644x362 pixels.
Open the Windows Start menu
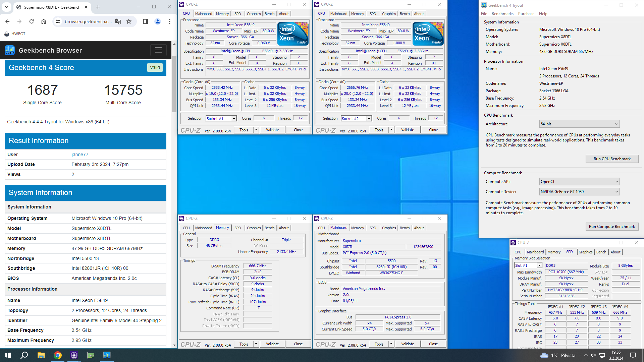click(x=8, y=355)
